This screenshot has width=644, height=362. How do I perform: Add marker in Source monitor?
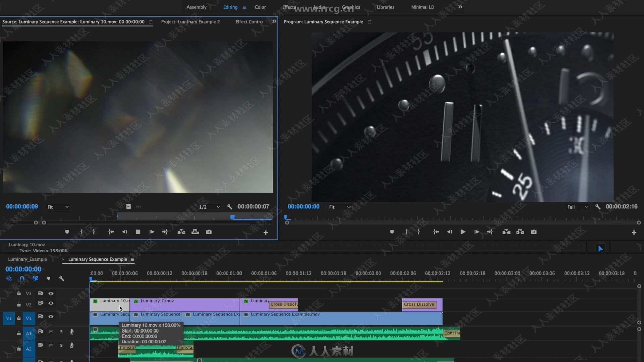coord(67,232)
